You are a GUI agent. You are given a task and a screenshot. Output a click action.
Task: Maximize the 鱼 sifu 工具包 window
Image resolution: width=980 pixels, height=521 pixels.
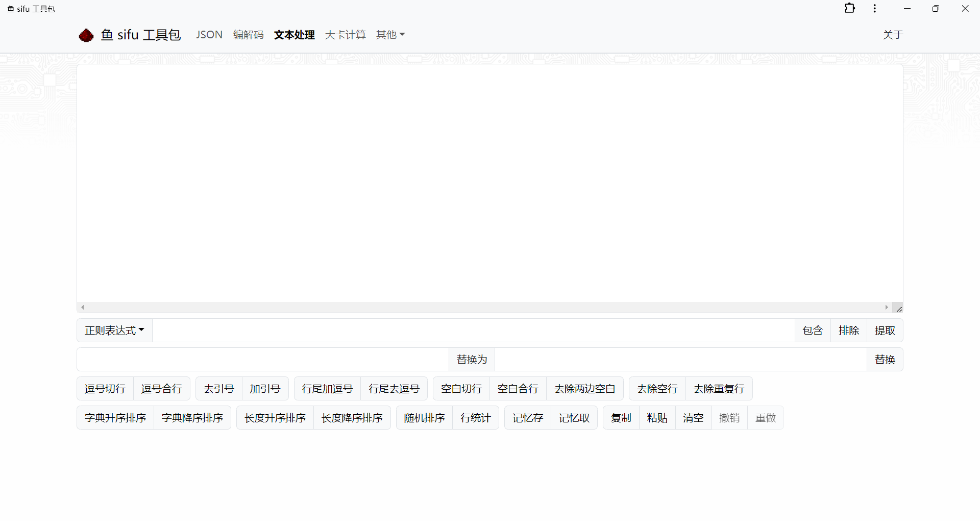click(x=936, y=9)
